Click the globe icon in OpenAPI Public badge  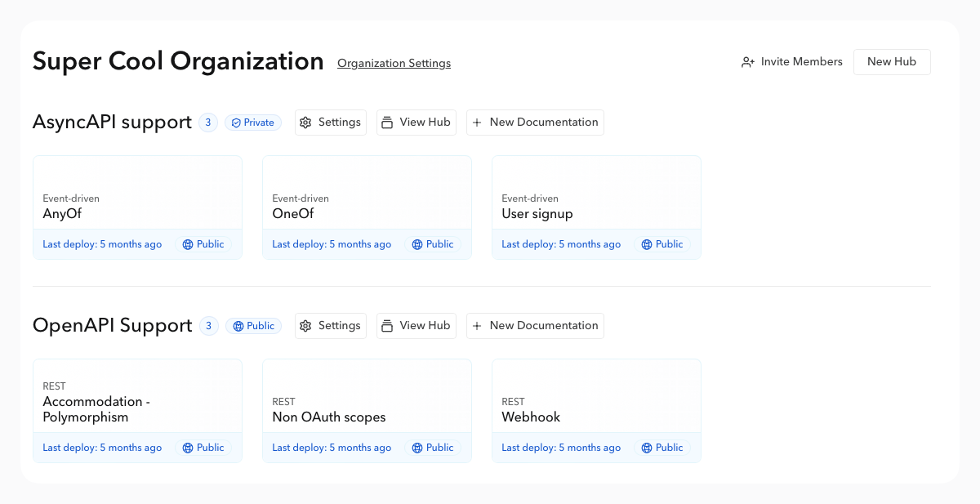238,326
